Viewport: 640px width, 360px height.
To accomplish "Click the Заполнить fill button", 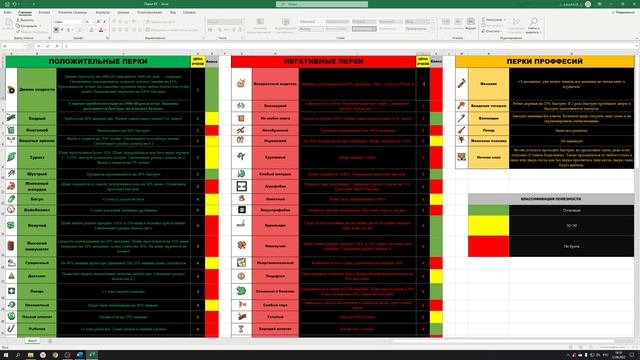I will tap(492, 25).
